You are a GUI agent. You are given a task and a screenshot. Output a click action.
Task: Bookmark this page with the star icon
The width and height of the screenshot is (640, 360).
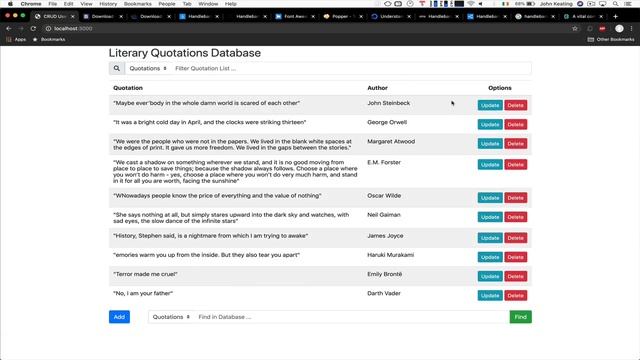575,29
